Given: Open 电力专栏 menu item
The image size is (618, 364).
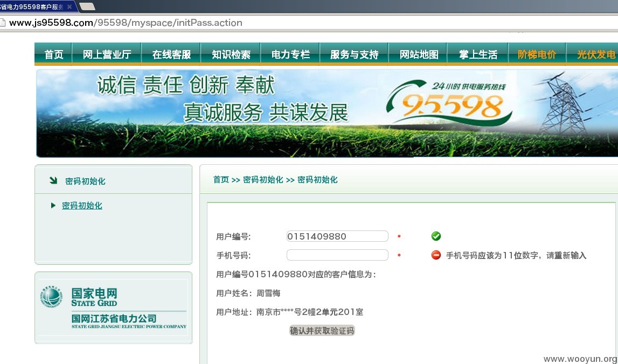Looking at the screenshot, I should pos(290,54).
